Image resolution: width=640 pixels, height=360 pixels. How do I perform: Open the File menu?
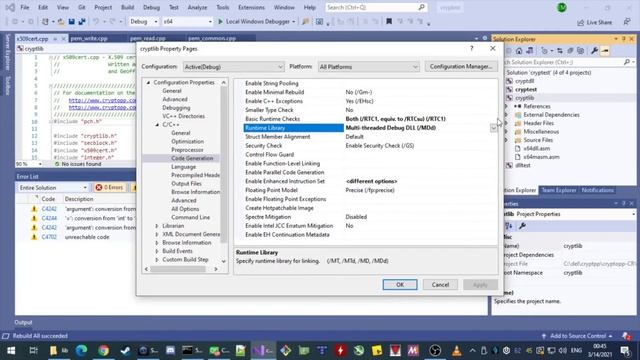point(24,7)
